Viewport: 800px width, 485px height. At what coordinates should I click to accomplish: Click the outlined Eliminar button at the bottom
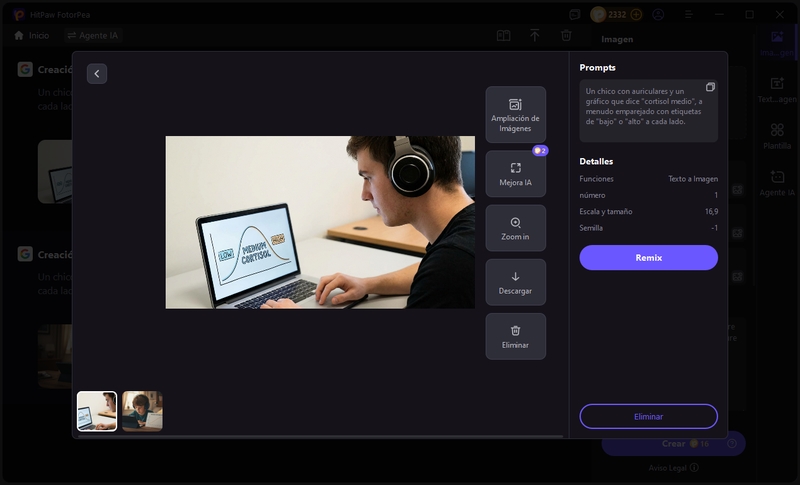coord(648,416)
